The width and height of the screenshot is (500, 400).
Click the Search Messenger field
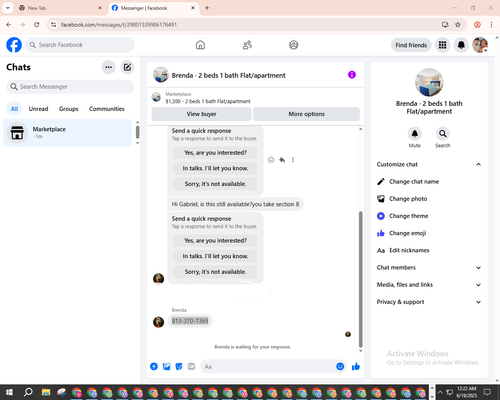[70, 87]
